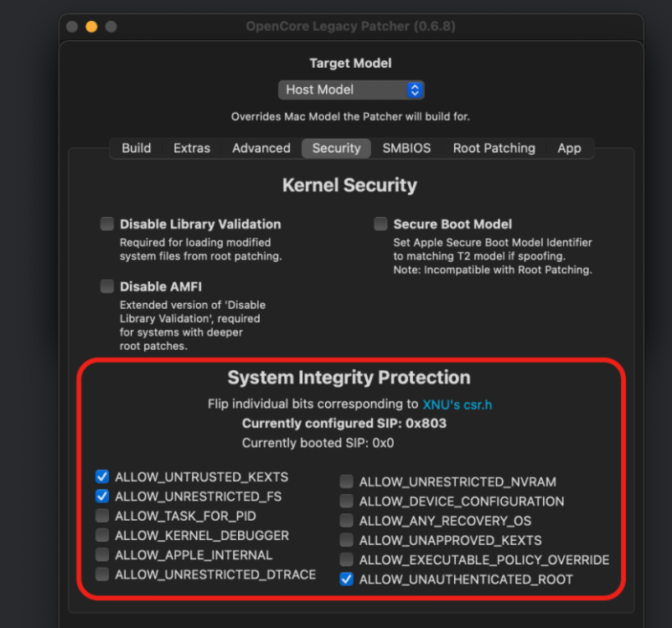Click the 'Kernel Security' heading
Viewport: 672px width, 628px height.
pyautogui.click(x=349, y=186)
